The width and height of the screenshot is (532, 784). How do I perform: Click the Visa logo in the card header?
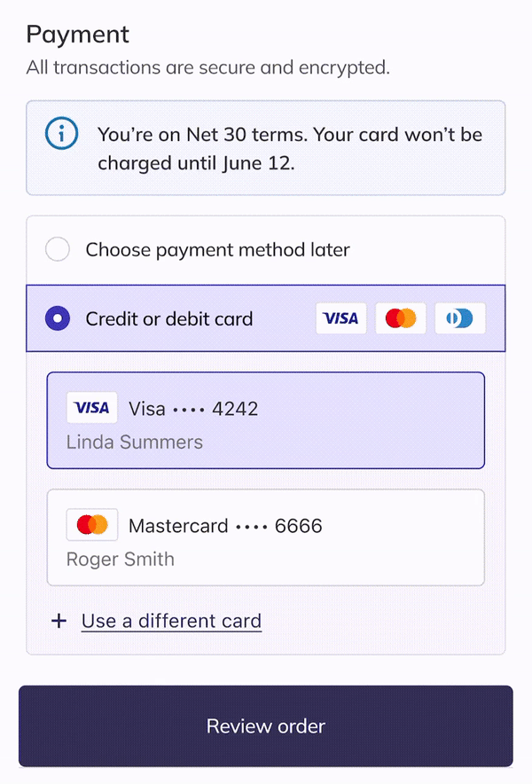click(x=341, y=318)
